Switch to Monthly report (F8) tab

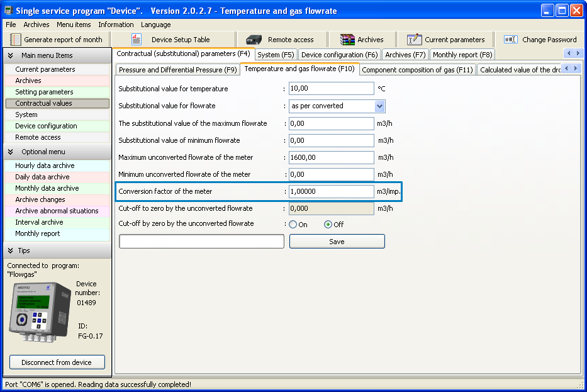(462, 55)
